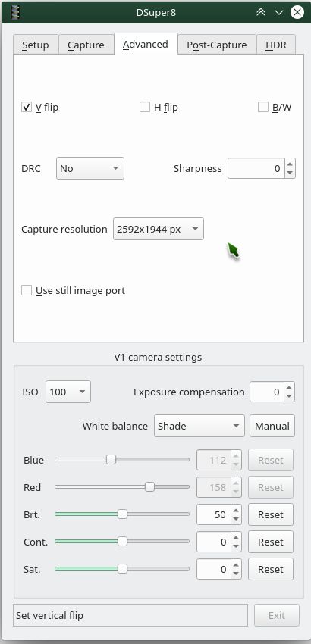
Task: Enable the H flip checkbox
Action: pos(145,107)
